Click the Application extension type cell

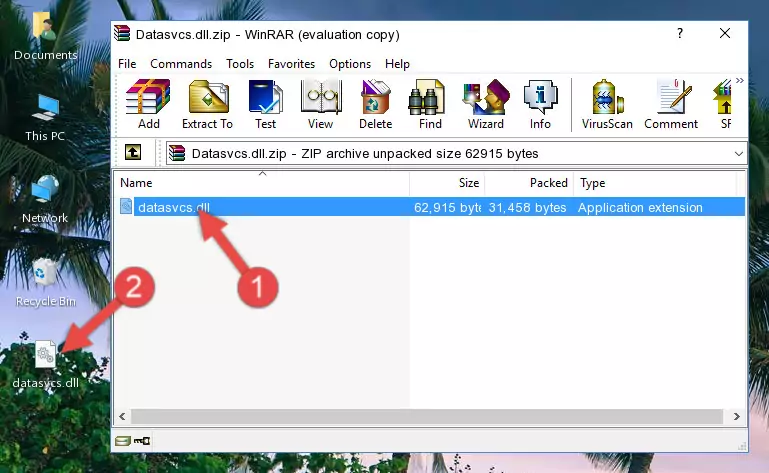click(640, 208)
